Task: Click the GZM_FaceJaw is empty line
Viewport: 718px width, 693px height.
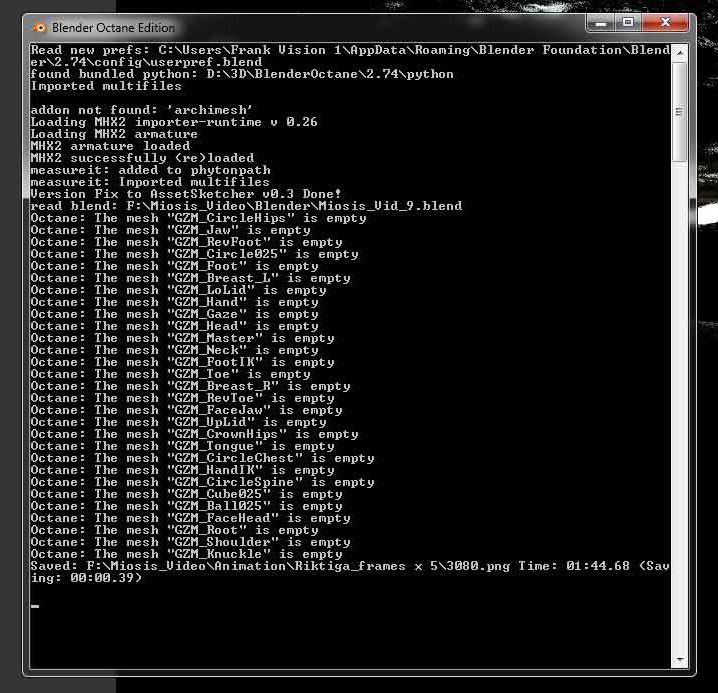Action: (186, 410)
